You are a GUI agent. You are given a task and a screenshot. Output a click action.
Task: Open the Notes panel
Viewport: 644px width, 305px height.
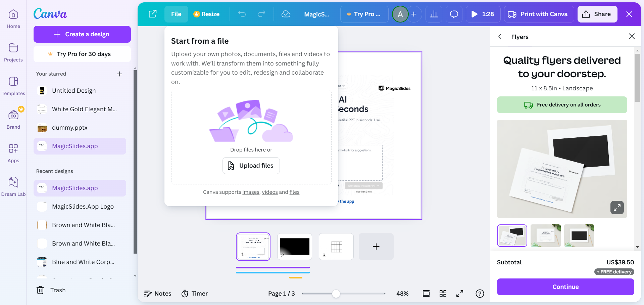(158, 294)
